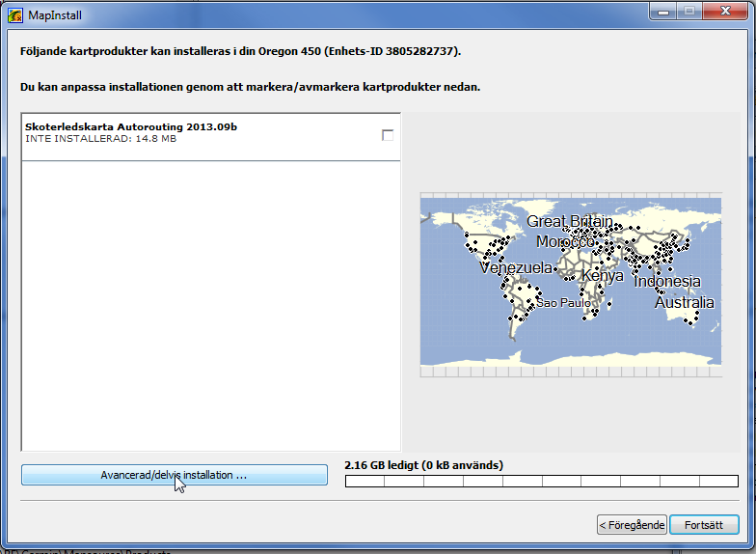Go back with the Föregående button
Image resolution: width=756 pixels, height=554 pixels.
(x=631, y=525)
